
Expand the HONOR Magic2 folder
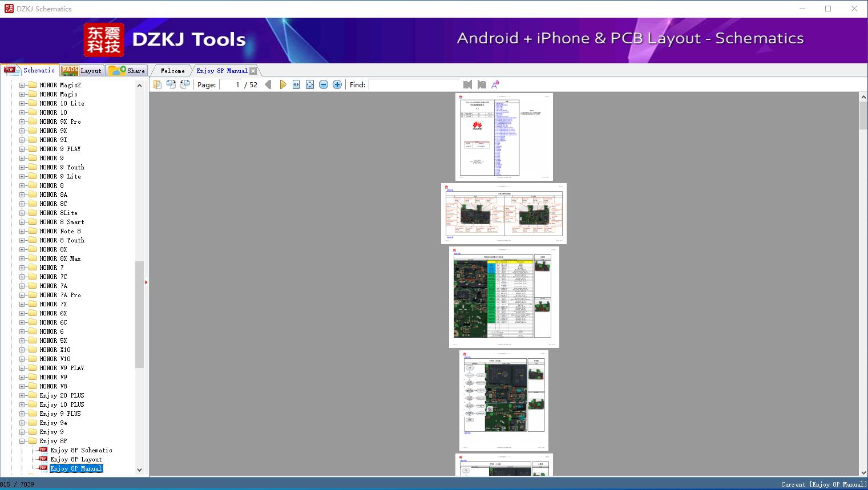(x=22, y=85)
